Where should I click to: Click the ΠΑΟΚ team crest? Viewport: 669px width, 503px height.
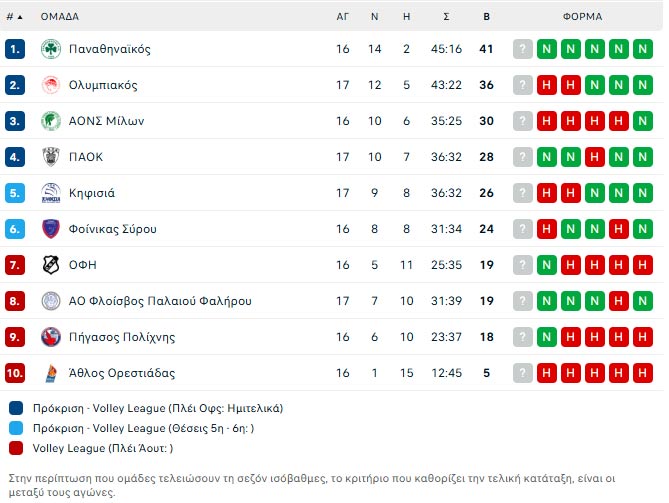tap(51, 157)
